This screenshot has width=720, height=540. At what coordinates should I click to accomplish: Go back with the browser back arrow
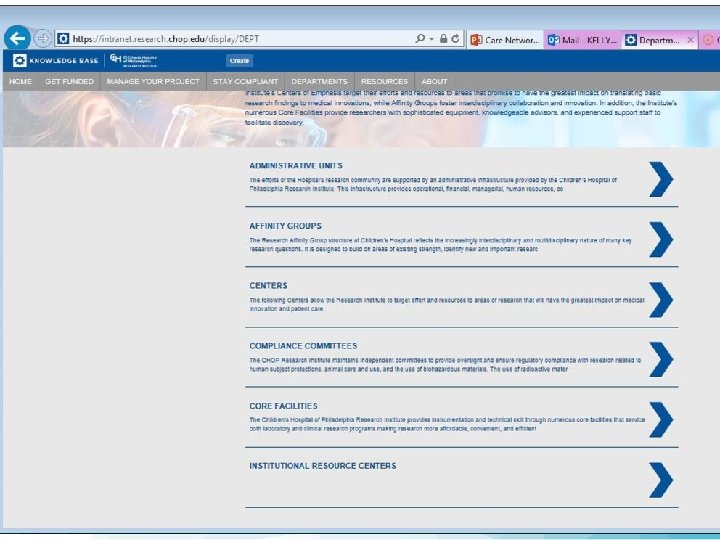17,38
